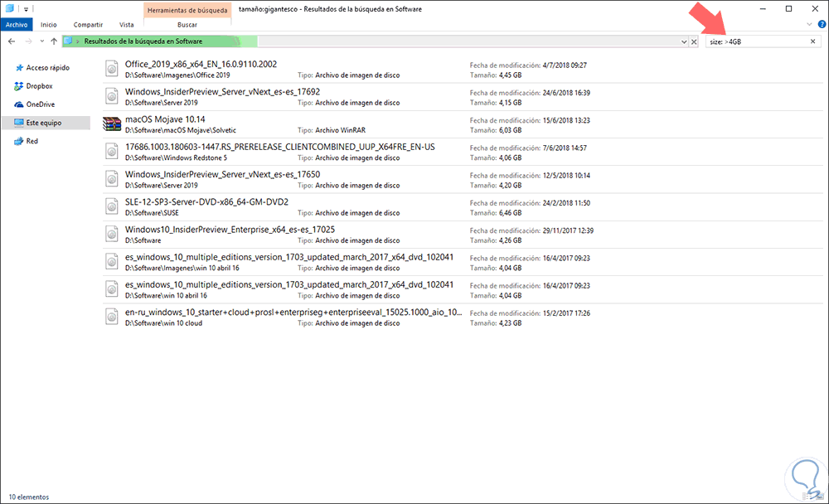The height and width of the screenshot is (504, 829).
Task: Click the path D:\Software\SUSE
Action: pos(152,212)
